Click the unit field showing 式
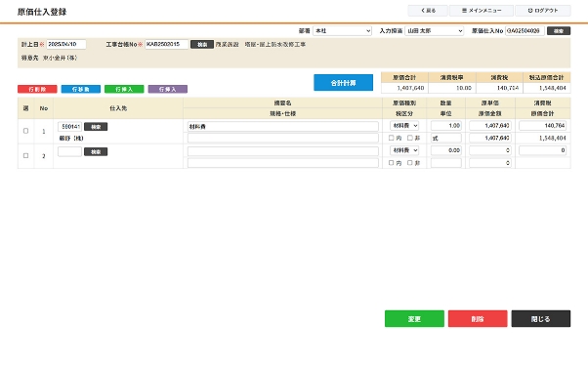 point(445,138)
